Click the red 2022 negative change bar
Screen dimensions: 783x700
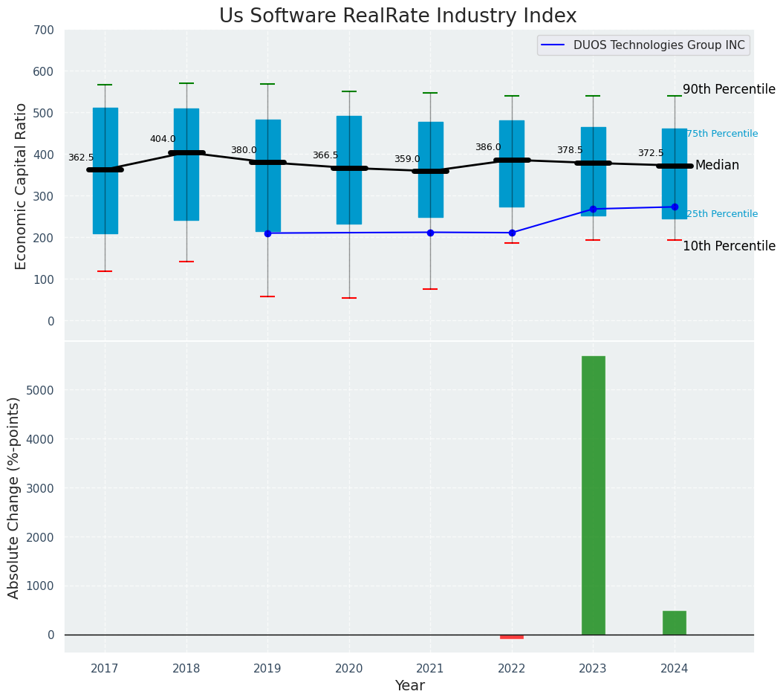[x=512, y=637]
